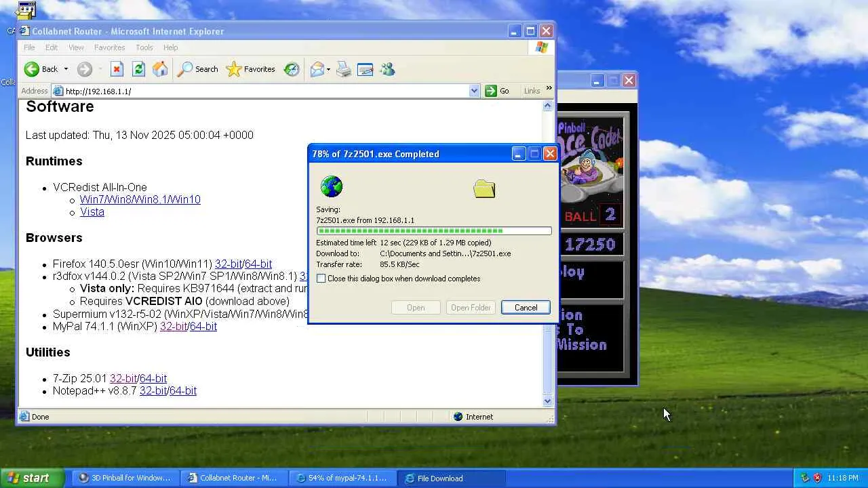Viewport: 868px width, 488px height.
Task: Click the disabled Open Folder button
Action: click(x=471, y=308)
